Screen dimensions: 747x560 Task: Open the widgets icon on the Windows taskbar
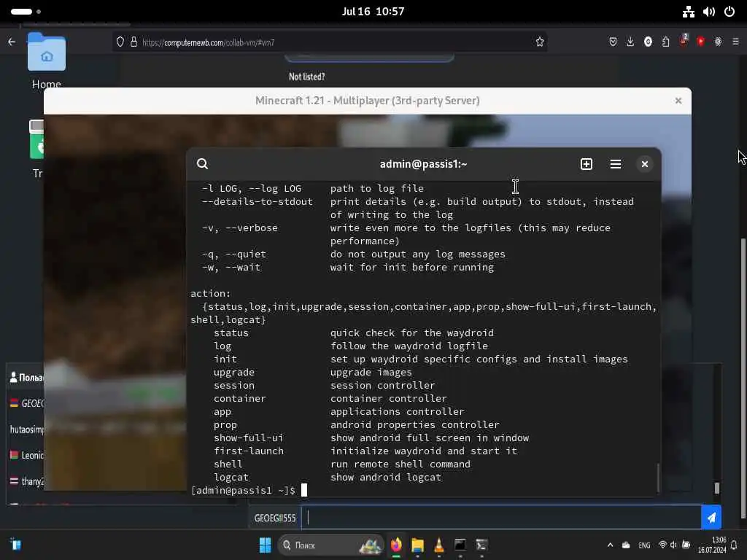point(16,545)
